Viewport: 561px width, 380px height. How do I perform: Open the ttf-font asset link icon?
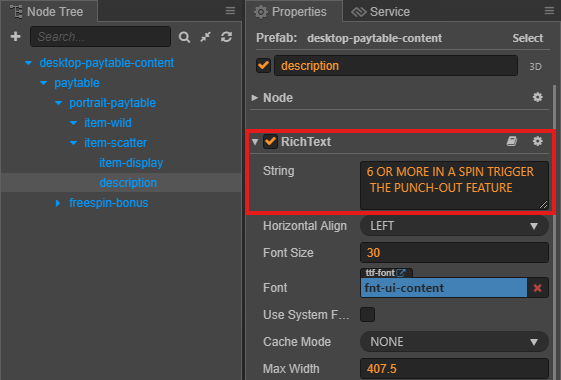[x=401, y=273]
